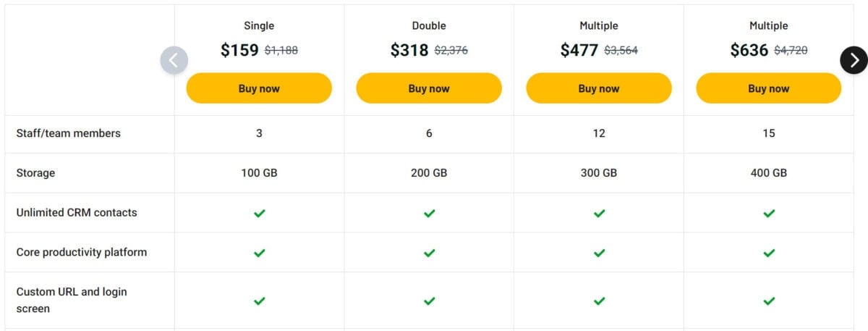
Task: Click Single plan Unlimited CRM contacts checkmark
Action: coord(260,213)
